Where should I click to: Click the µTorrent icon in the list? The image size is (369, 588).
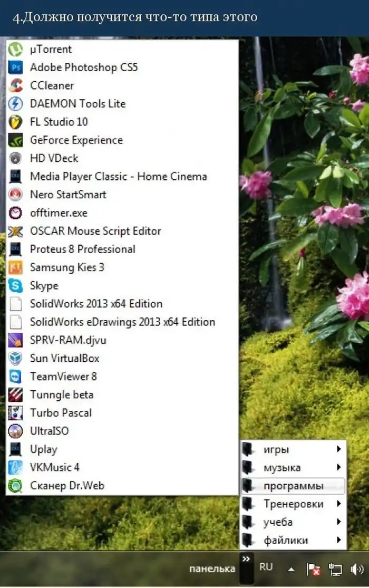(x=15, y=50)
